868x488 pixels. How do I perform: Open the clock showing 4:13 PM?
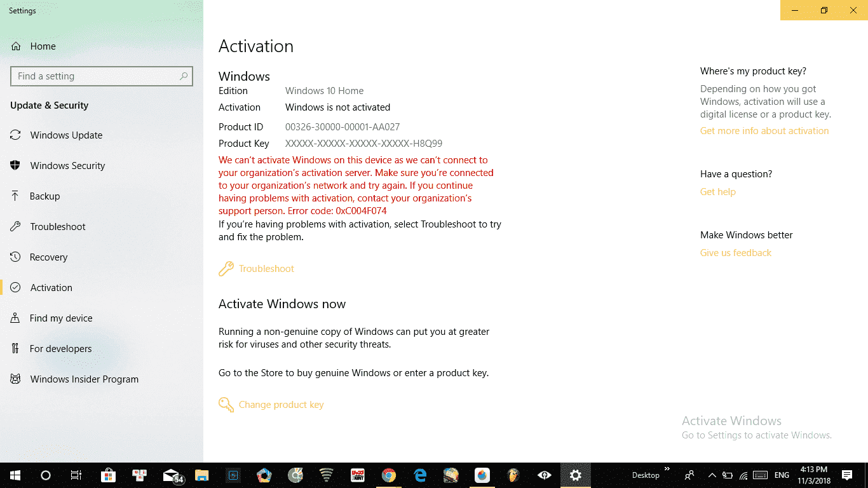[x=814, y=475]
